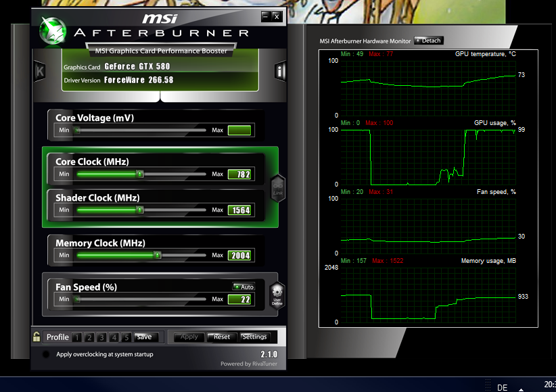Click the taskbar clock
556x392 pixels.
[x=550, y=384]
